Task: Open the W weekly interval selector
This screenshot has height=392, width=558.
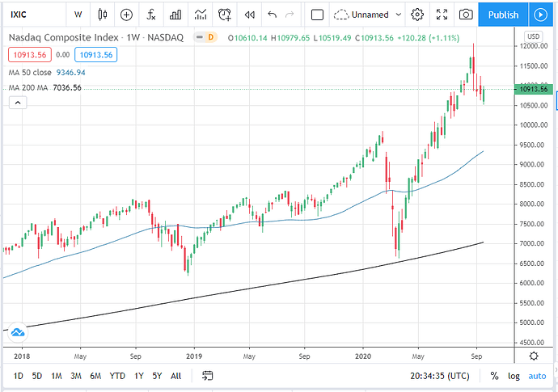Action: pyautogui.click(x=78, y=15)
